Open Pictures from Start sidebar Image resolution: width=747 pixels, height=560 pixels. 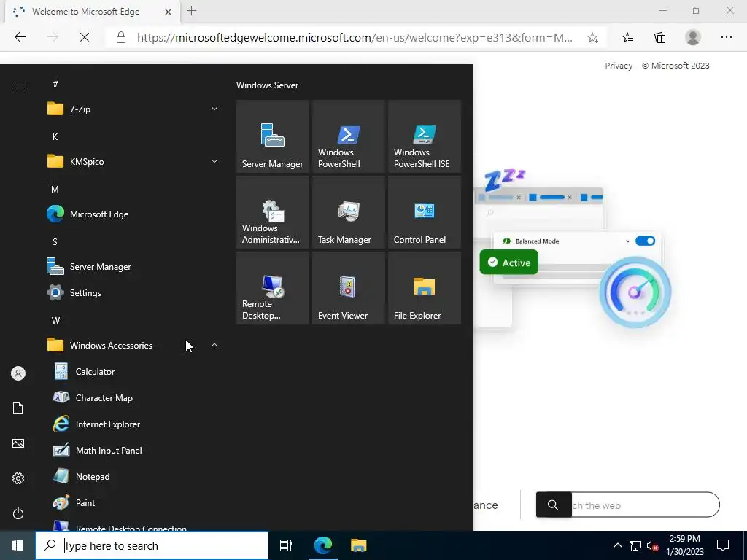point(18,443)
